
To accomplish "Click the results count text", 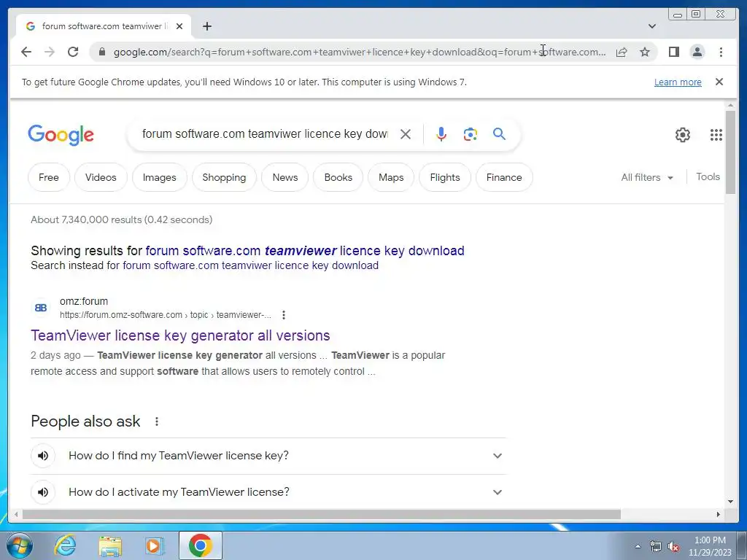I will click(x=122, y=219).
